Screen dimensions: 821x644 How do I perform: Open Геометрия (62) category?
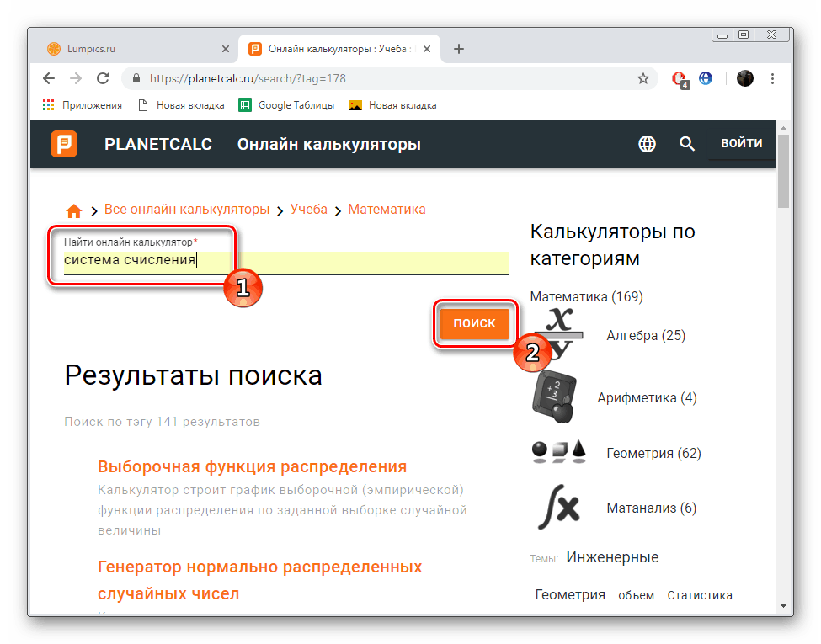pos(653,453)
